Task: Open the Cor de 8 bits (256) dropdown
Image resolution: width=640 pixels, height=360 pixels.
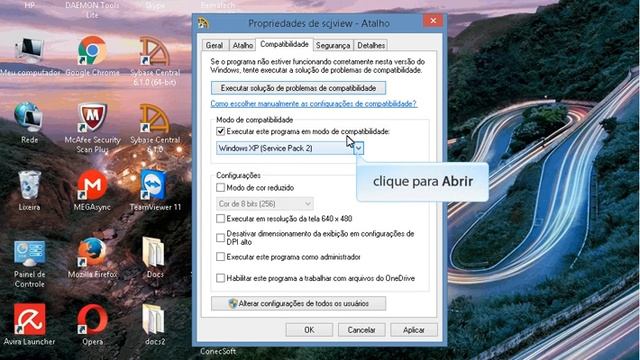Action: (x=264, y=204)
